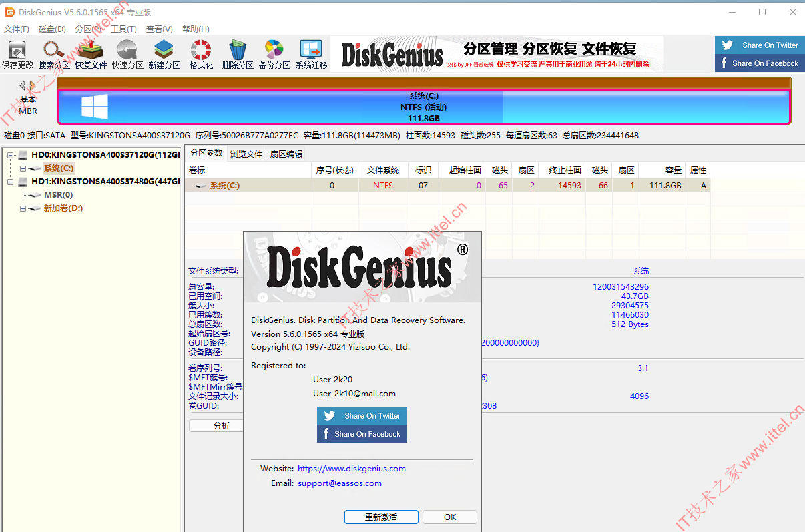
Task: Click the 删除分区 delete partition icon
Action: 238,54
